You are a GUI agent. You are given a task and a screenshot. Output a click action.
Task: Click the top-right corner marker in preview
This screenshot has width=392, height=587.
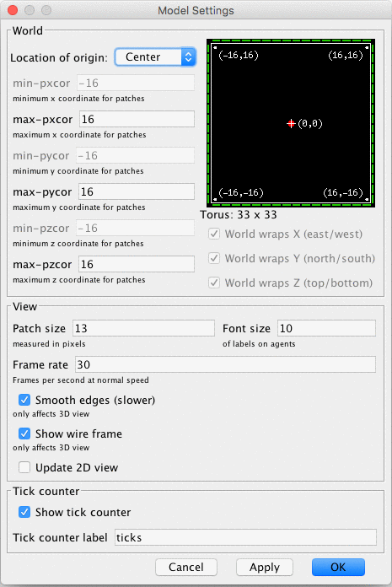tap(367, 47)
